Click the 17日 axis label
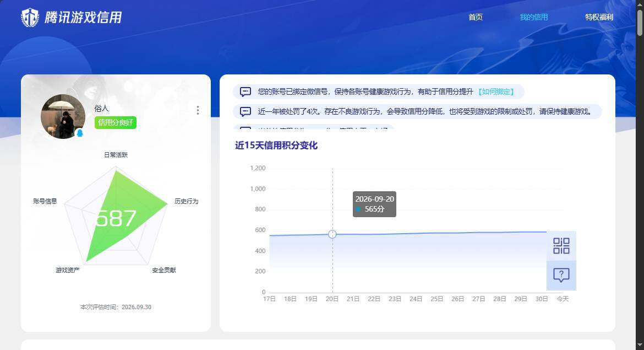The width and height of the screenshot is (644, 350). [x=269, y=299]
